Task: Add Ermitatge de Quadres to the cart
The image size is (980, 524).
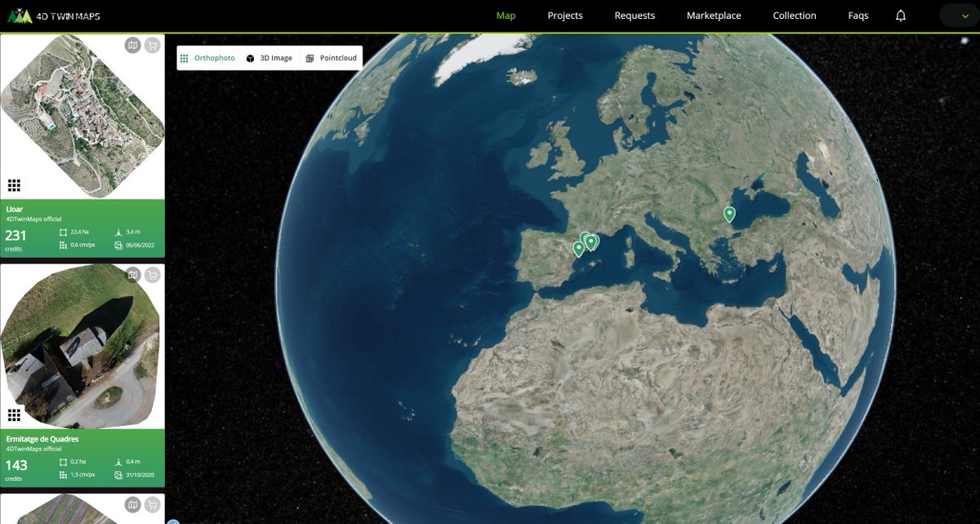Action: (x=152, y=276)
